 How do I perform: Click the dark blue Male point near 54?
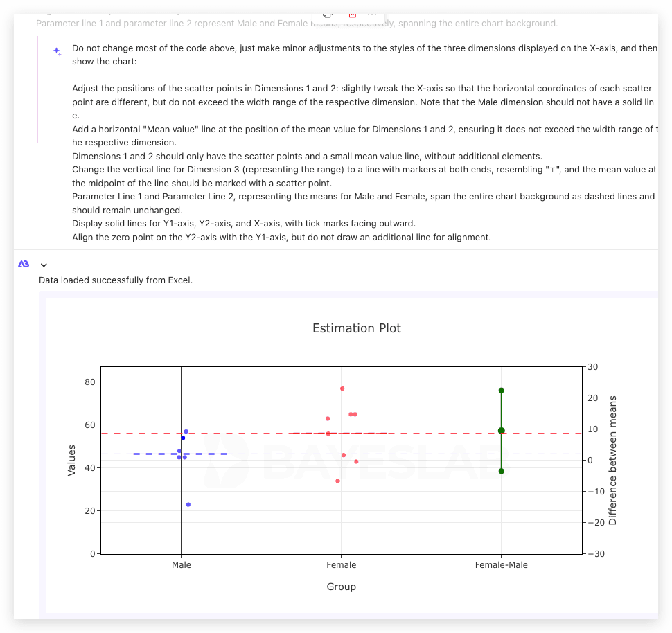click(183, 438)
